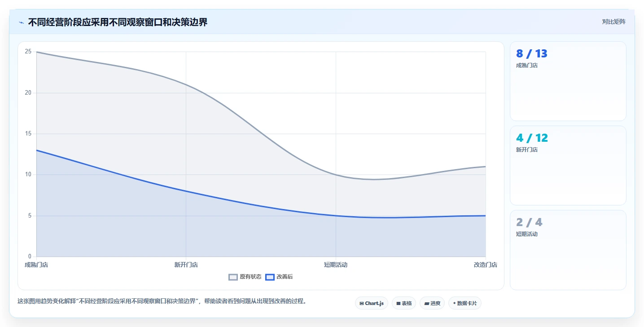Click the 数据卡片 chip icon
The width and height of the screenshot is (644, 327).
click(454, 303)
